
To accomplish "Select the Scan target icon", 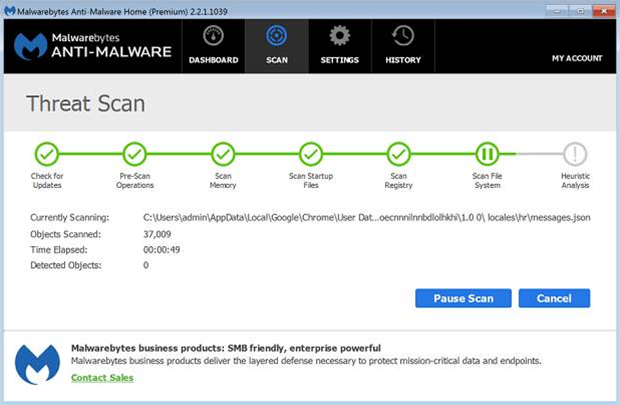I will click(276, 36).
